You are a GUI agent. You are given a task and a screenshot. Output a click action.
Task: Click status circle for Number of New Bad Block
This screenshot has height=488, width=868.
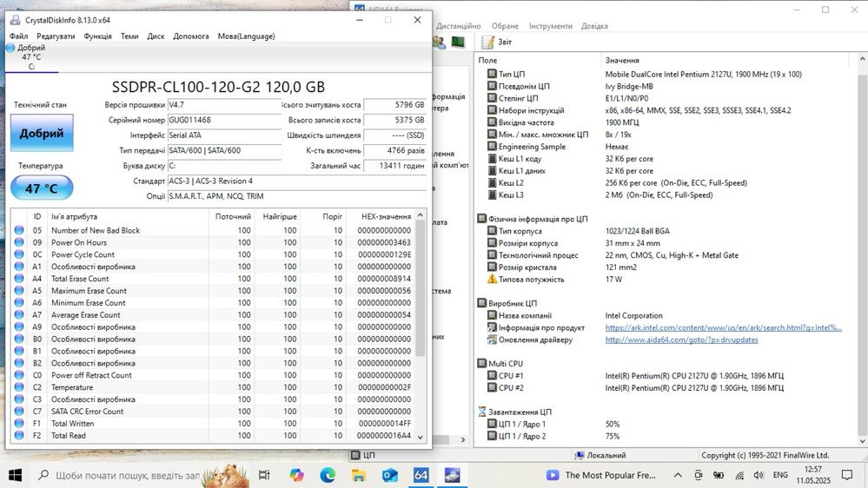[19, 230]
